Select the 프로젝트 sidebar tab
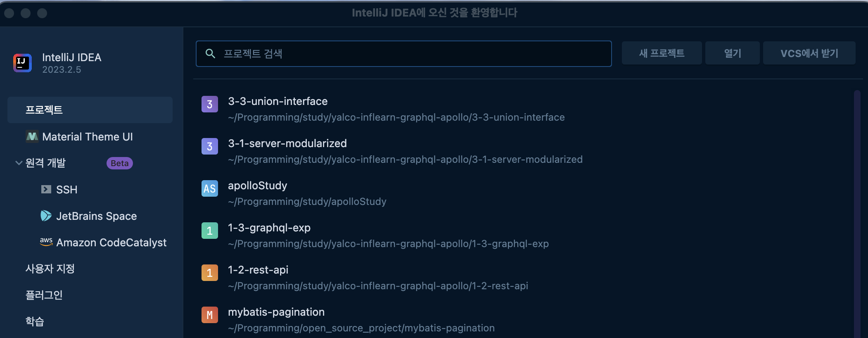The width and height of the screenshot is (868, 338). (90, 110)
